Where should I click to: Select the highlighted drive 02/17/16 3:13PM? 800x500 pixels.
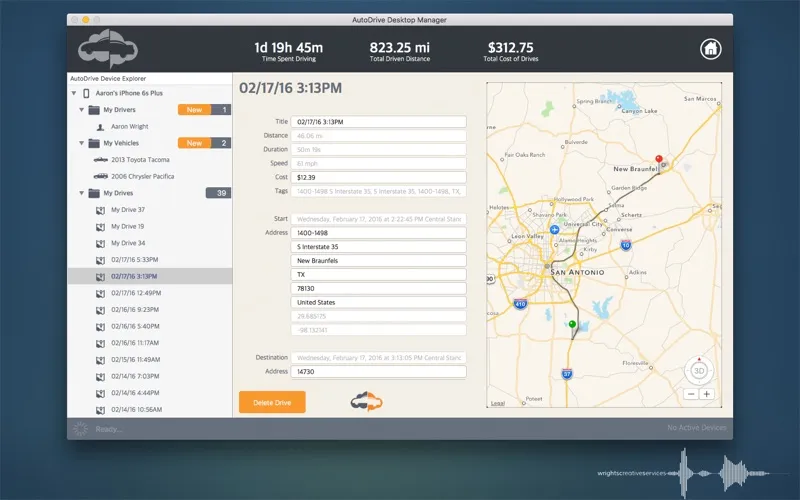coord(149,277)
